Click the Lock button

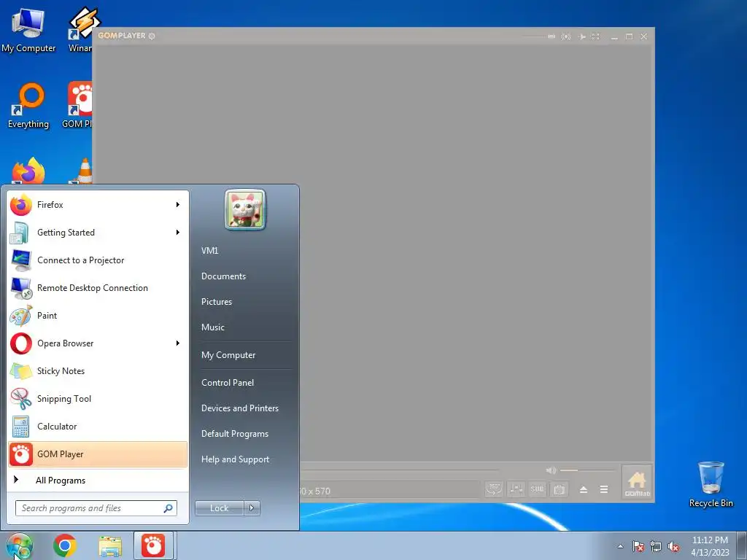220,508
